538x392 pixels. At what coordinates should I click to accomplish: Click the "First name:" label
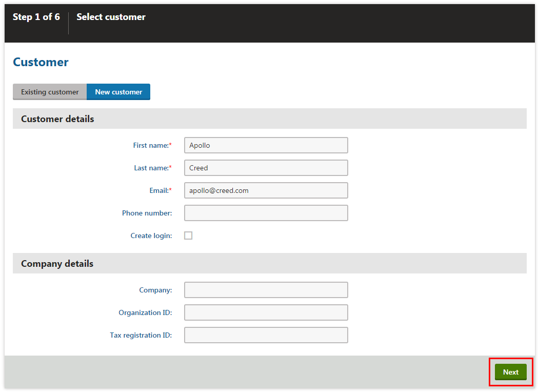tap(151, 145)
